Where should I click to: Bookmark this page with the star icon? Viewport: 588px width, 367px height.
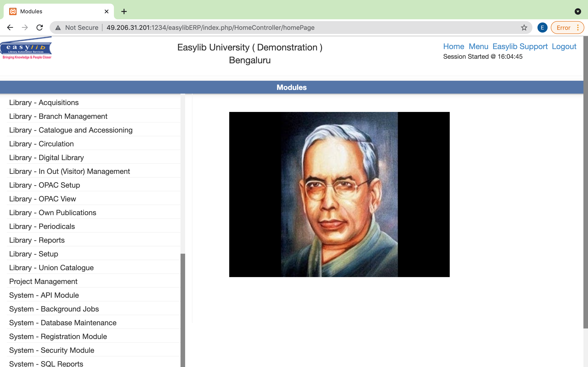click(x=524, y=28)
